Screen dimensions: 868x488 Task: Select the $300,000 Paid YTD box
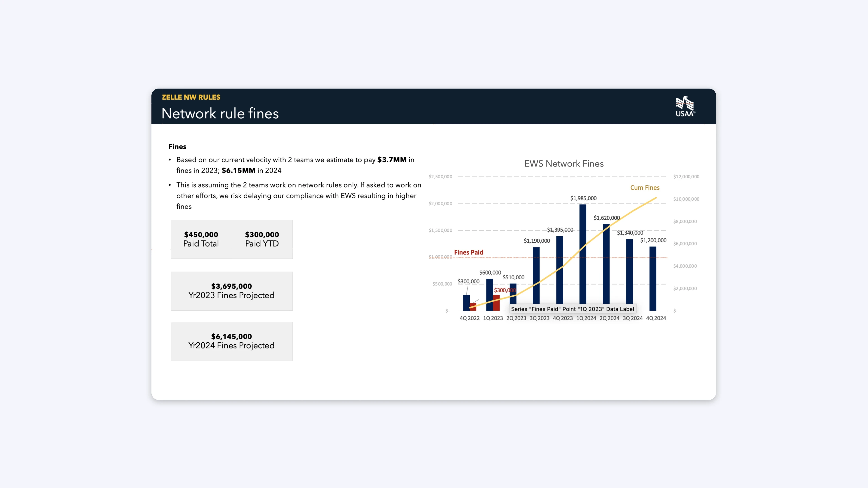(262, 239)
